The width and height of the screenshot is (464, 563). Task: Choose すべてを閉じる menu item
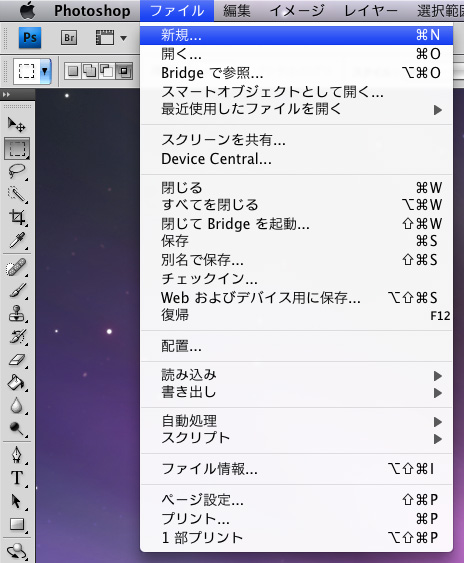296,205
